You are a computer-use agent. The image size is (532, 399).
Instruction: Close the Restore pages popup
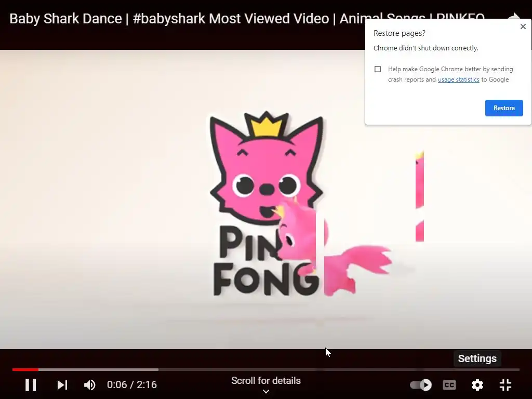523,26
